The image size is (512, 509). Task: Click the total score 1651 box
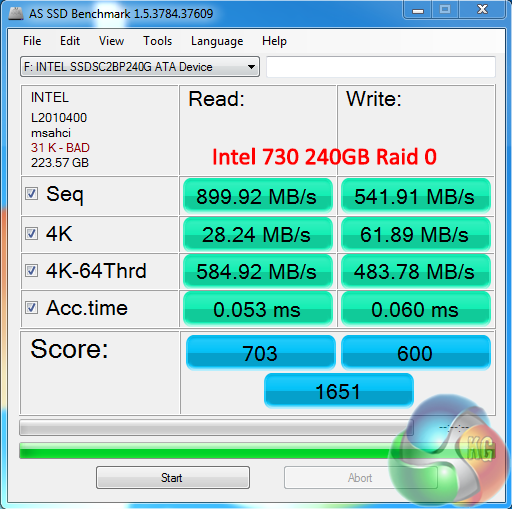[x=339, y=391]
